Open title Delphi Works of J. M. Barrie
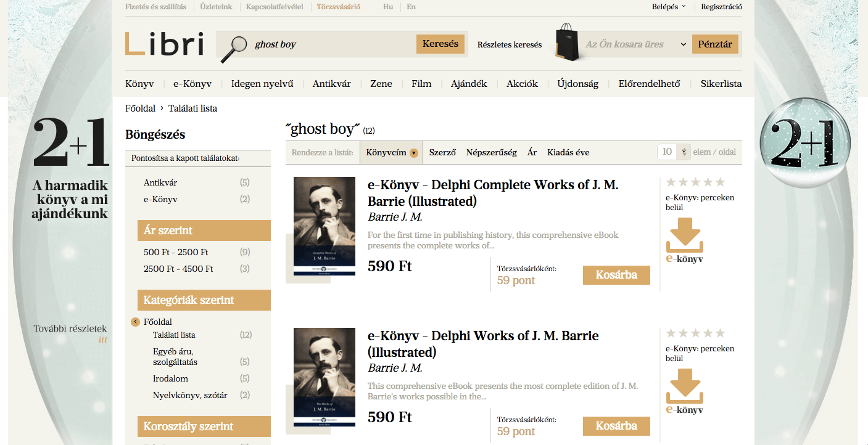This screenshot has height=445, width=868. pos(483,344)
